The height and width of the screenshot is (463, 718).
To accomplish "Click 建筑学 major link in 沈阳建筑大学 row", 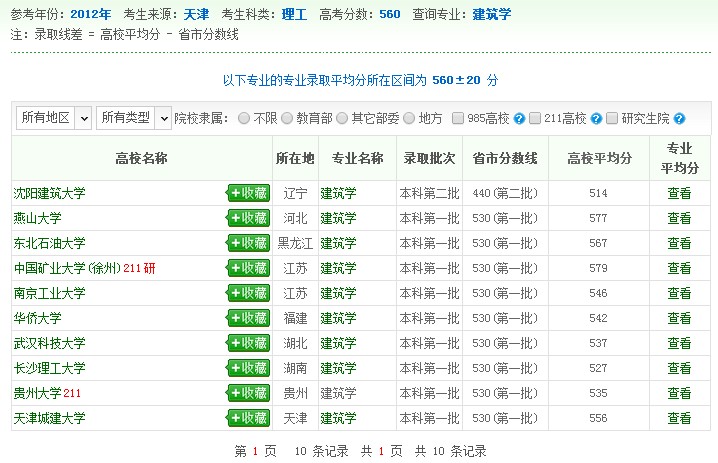I will coord(338,193).
